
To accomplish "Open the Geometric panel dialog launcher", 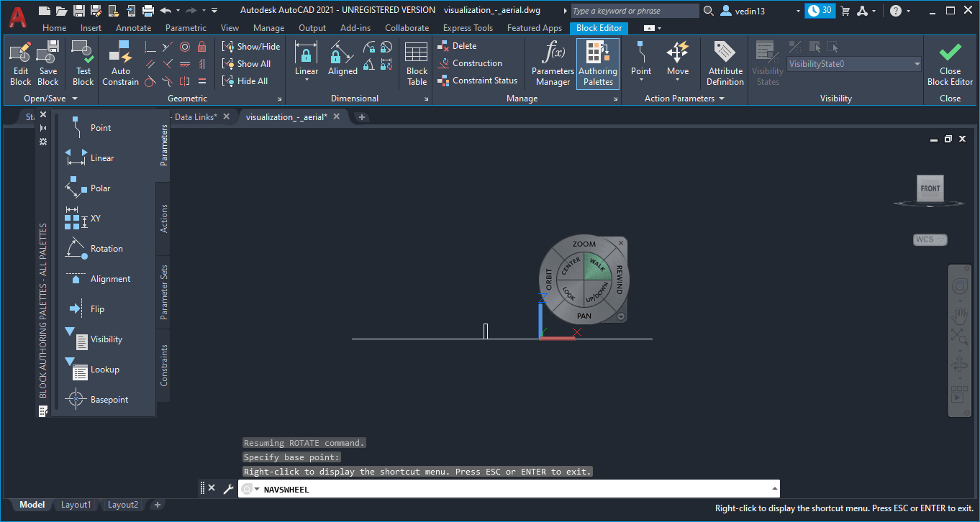I will tap(280, 99).
